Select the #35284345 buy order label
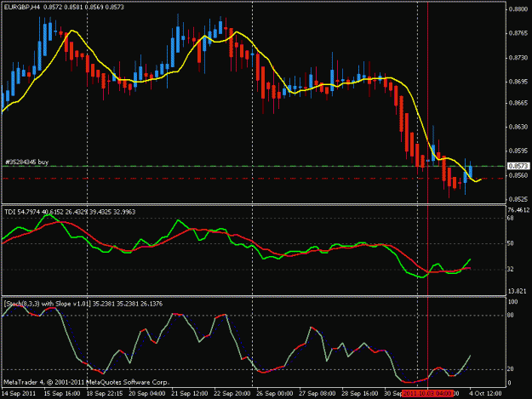This screenshot has height=399, width=532. point(26,162)
